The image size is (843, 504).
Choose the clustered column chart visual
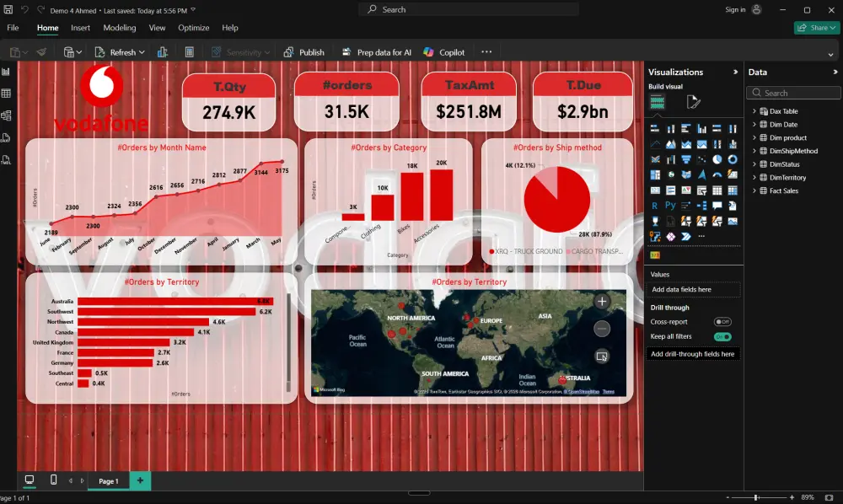701,129
